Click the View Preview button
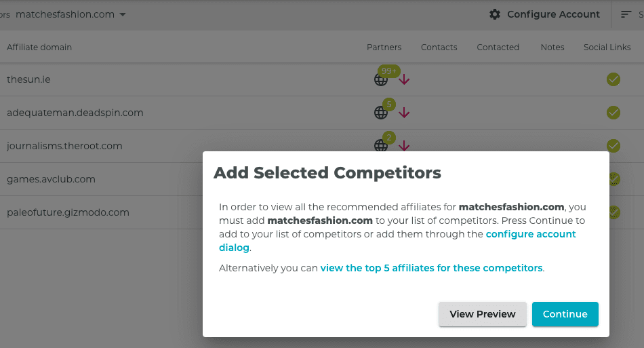 click(483, 314)
